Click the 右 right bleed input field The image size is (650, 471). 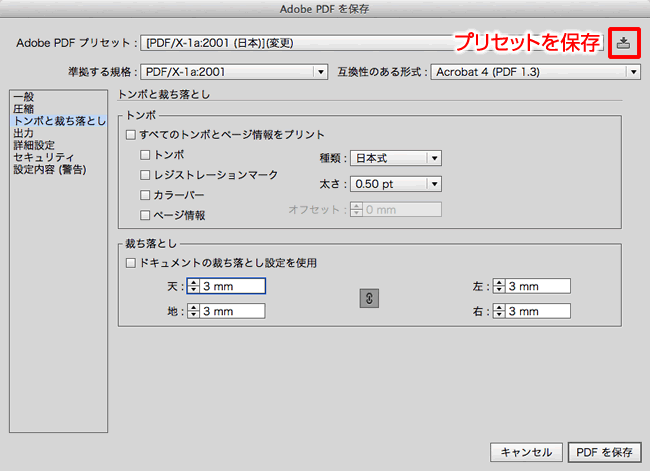(538, 311)
